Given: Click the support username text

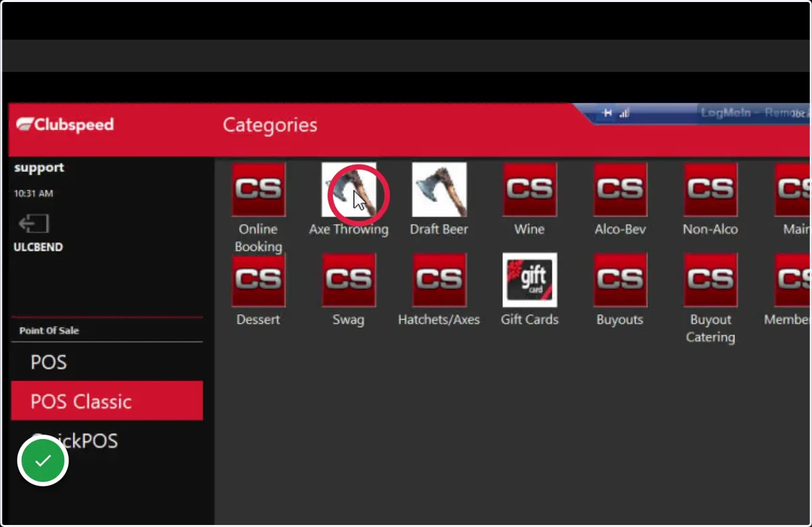Looking at the screenshot, I should pyautogui.click(x=39, y=168).
